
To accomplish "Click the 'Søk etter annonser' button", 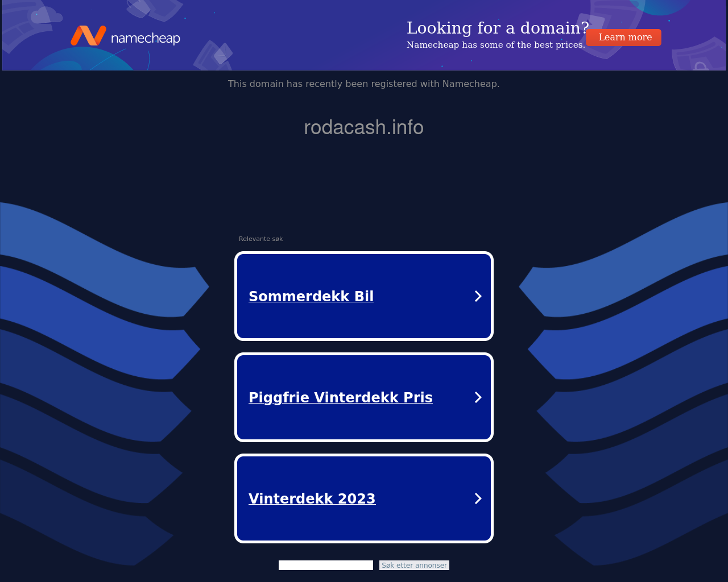I will (x=414, y=565).
